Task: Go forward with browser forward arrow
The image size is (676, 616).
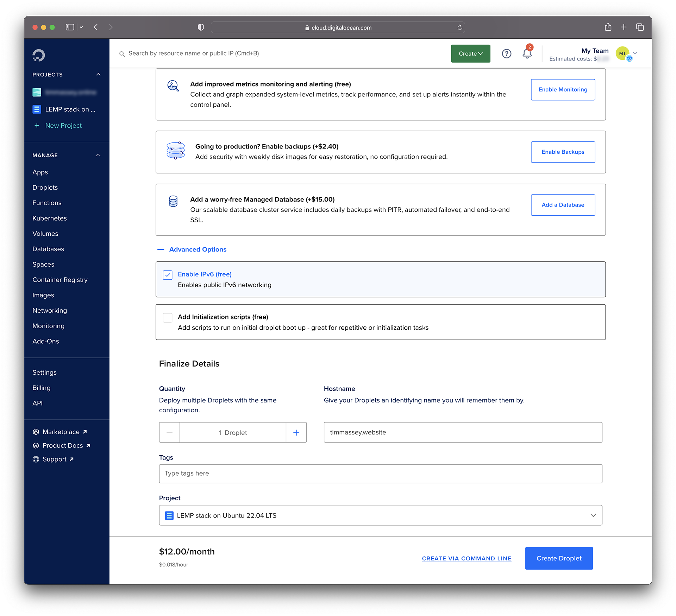Action: (111, 27)
